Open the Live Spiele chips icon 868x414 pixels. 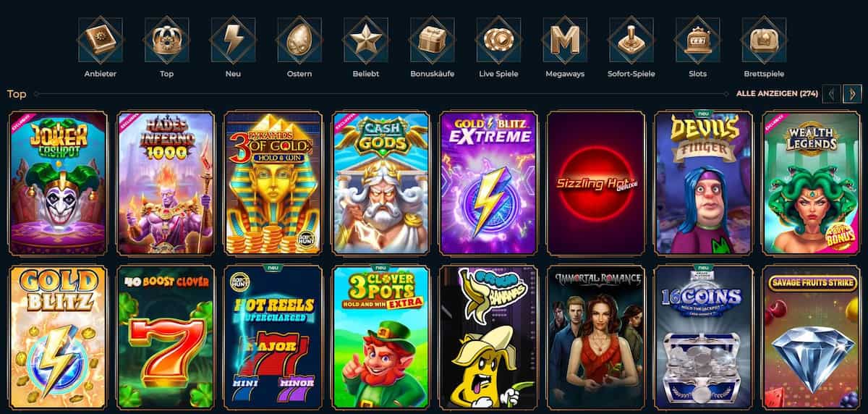click(x=498, y=40)
